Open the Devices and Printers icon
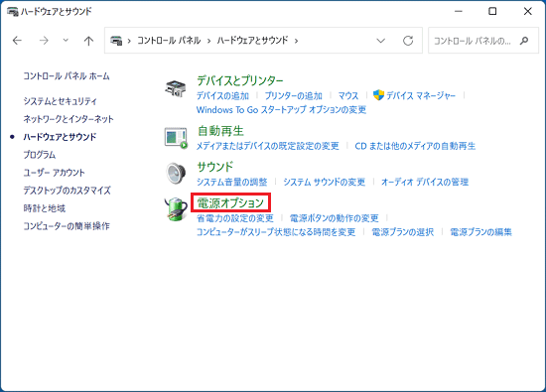Image resolution: width=546 pixels, height=392 pixels. [176, 88]
